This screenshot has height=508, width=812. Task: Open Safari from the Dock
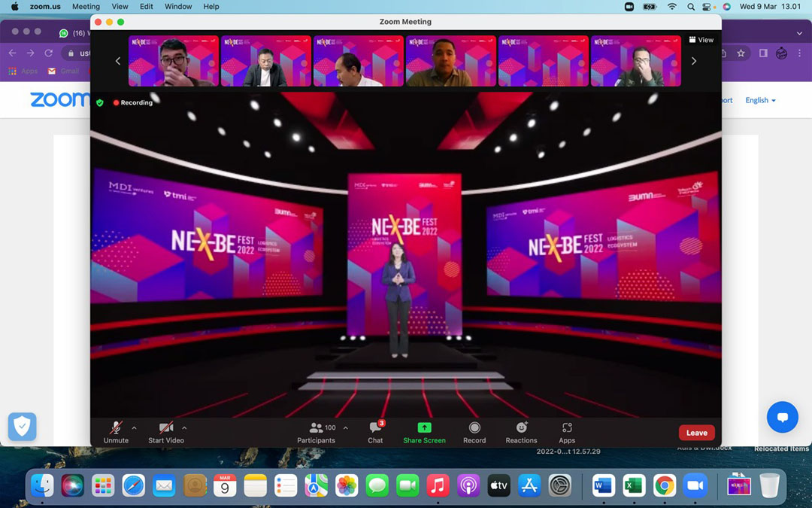pos(134,485)
